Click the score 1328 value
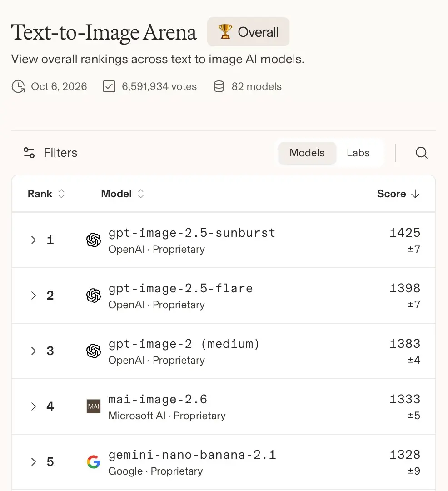Viewport: 448px width, 491px height. (x=405, y=455)
